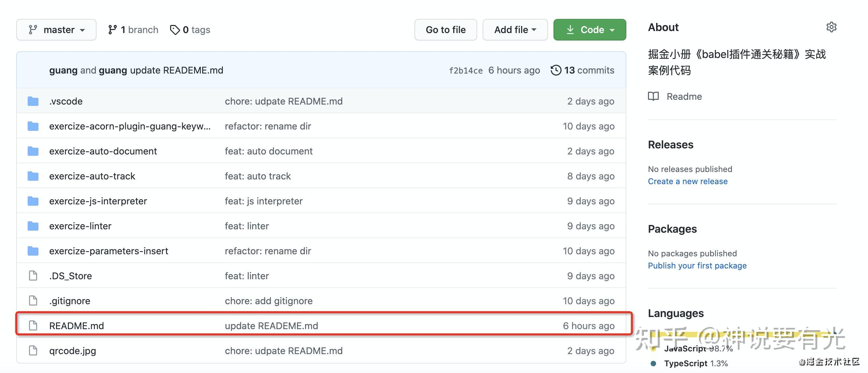Click folder icon beside exercize-js-interpreter
The image size is (868, 373).
pyautogui.click(x=33, y=201)
